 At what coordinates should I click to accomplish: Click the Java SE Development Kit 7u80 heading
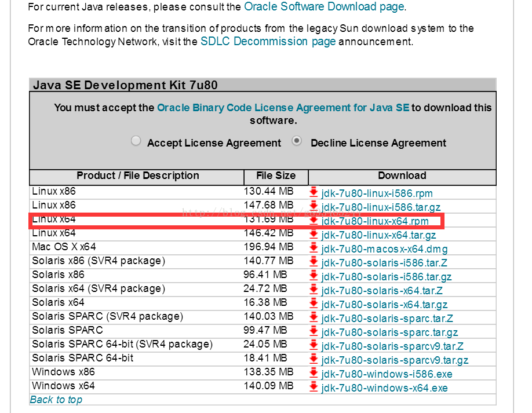pyautogui.click(x=125, y=85)
